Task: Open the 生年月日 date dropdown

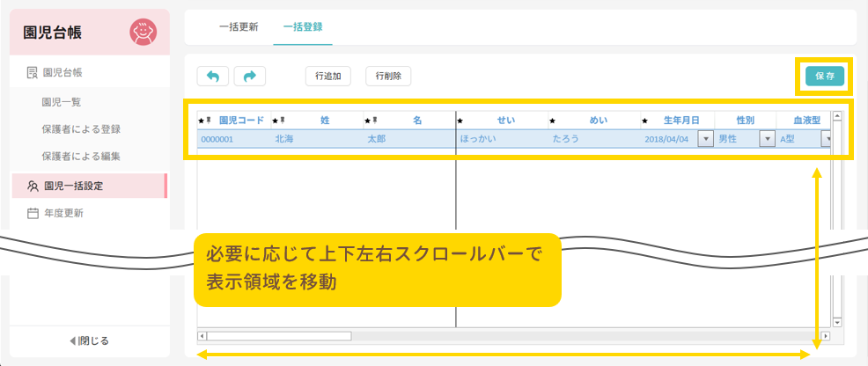Action: [x=705, y=139]
